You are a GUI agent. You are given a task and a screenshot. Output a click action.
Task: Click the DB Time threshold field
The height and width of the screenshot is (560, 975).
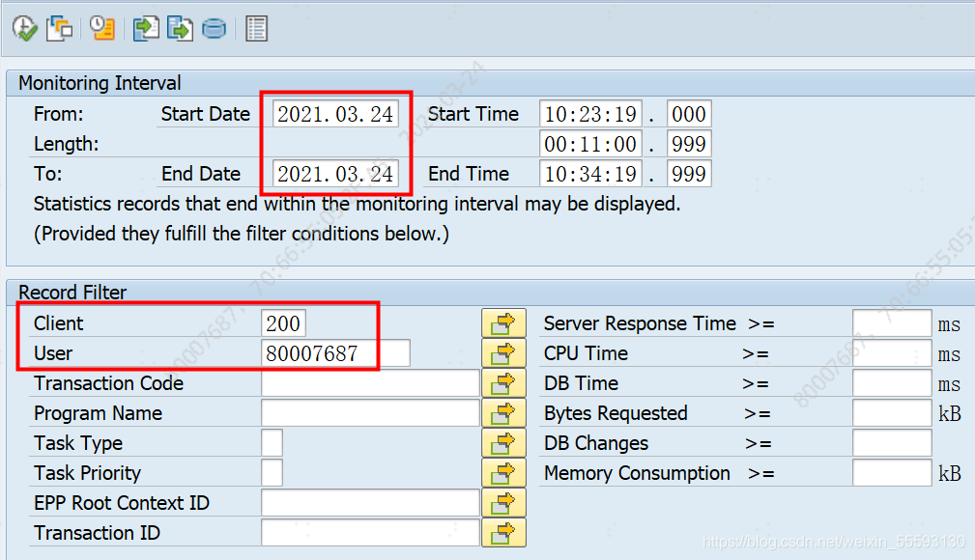tap(892, 383)
